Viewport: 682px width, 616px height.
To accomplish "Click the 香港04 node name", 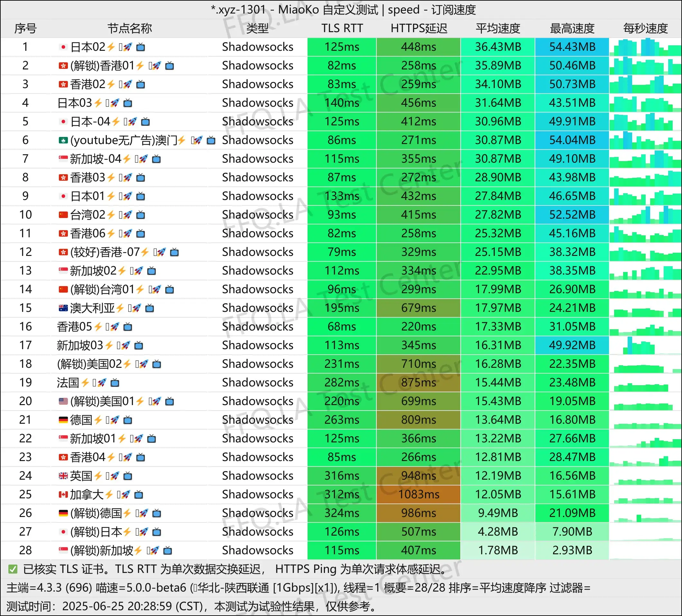I will (88, 457).
